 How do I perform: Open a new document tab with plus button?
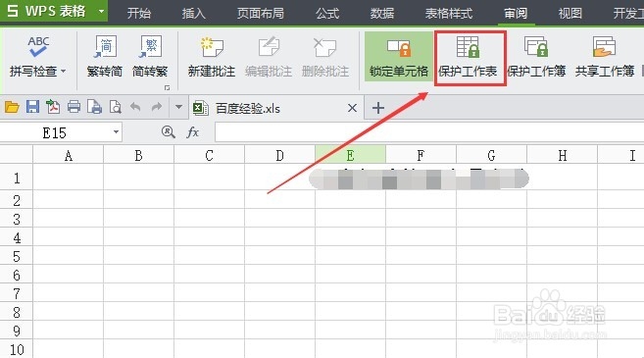(378, 108)
